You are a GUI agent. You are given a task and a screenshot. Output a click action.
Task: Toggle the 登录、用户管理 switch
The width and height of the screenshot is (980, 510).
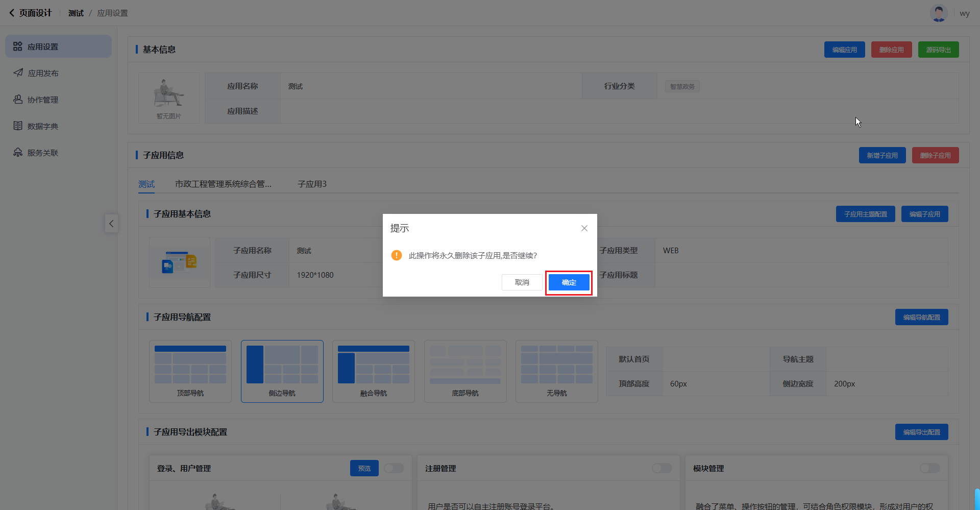[x=394, y=468]
